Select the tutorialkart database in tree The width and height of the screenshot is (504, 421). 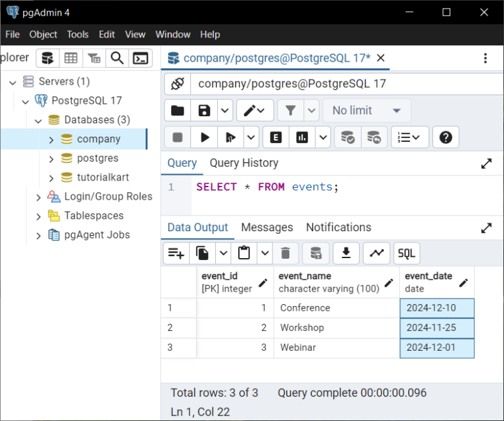click(103, 177)
